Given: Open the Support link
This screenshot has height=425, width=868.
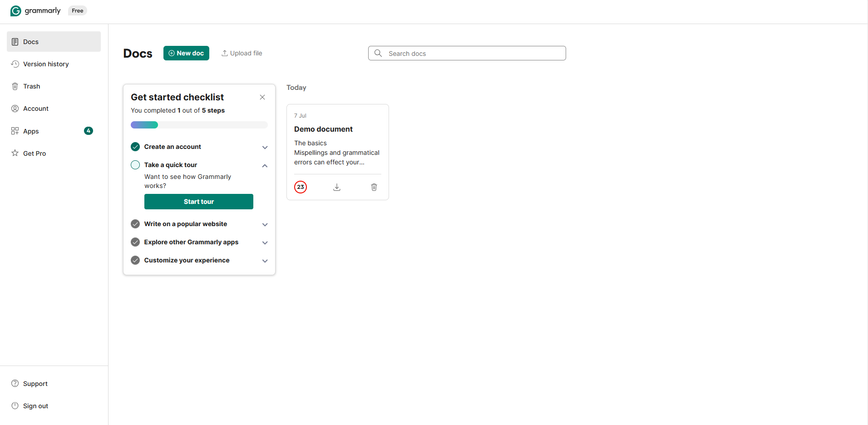Looking at the screenshot, I should pos(35,384).
